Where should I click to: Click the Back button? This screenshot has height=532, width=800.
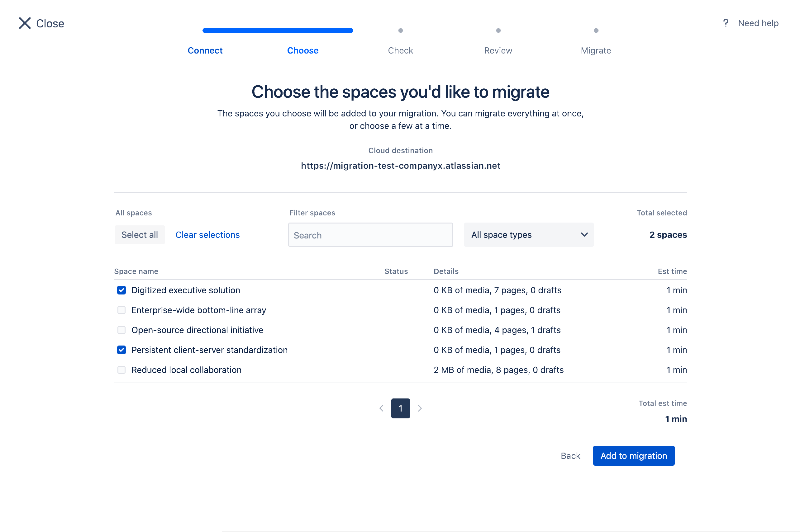[570, 456]
